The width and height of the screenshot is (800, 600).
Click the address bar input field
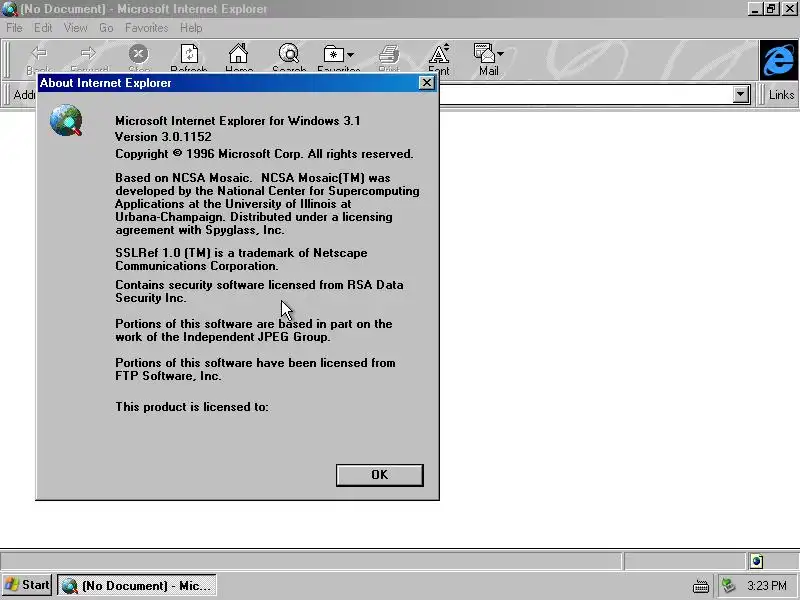[x=586, y=94]
